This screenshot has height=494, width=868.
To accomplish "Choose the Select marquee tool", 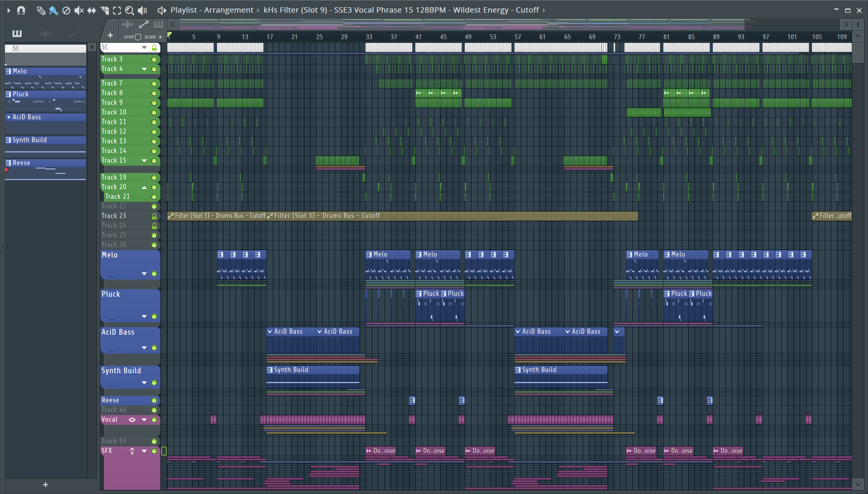I will click(117, 11).
